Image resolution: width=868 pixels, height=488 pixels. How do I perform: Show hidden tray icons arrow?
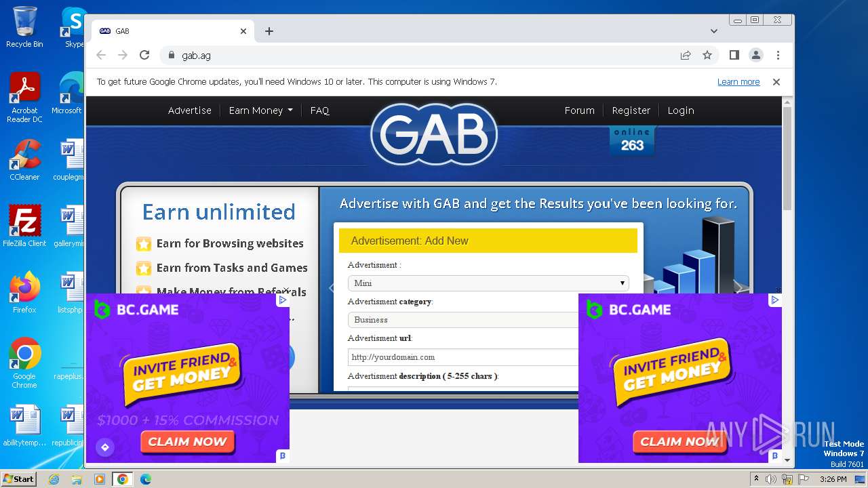pyautogui.click(x=756, y=479)
